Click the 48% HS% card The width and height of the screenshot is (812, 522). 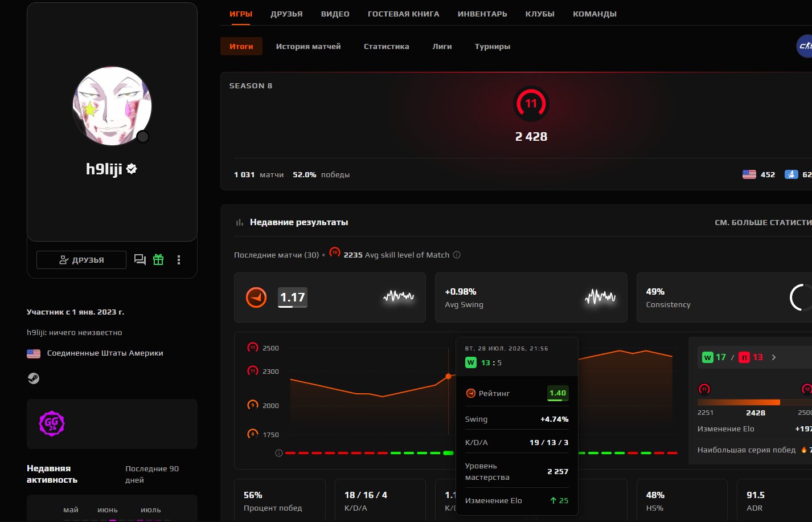[x=682, y=500]
